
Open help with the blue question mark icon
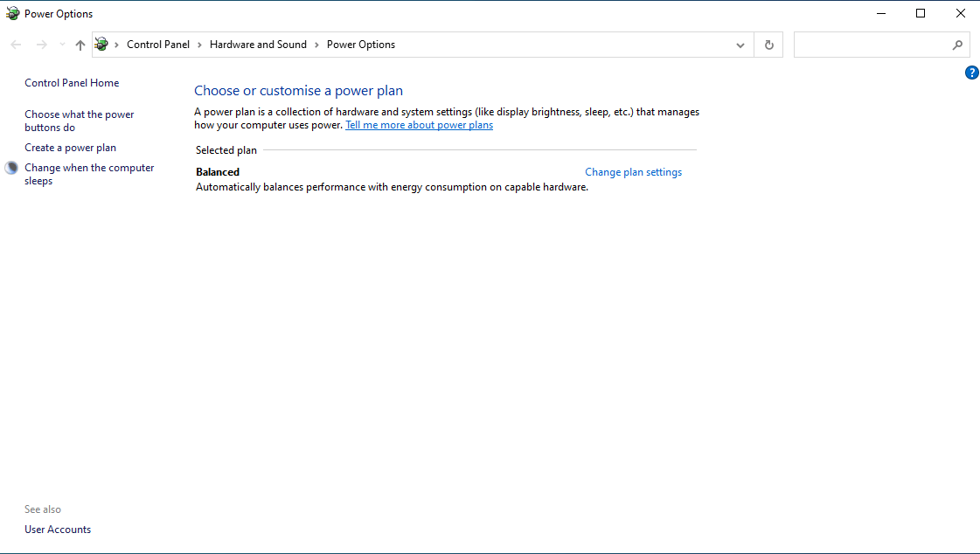pos(971,73)
